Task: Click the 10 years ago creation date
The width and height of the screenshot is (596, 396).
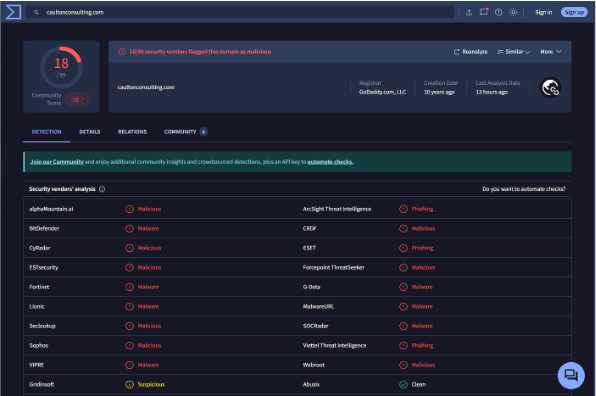Action: 439,92
